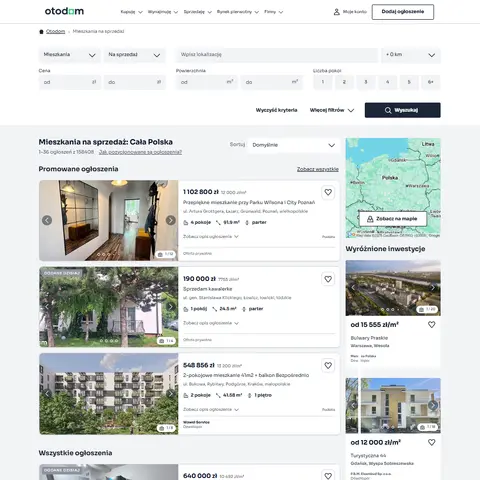Open the Mieszkania property type dropdown
This screenshot has width=480, height=480.
tap(70, 55)
